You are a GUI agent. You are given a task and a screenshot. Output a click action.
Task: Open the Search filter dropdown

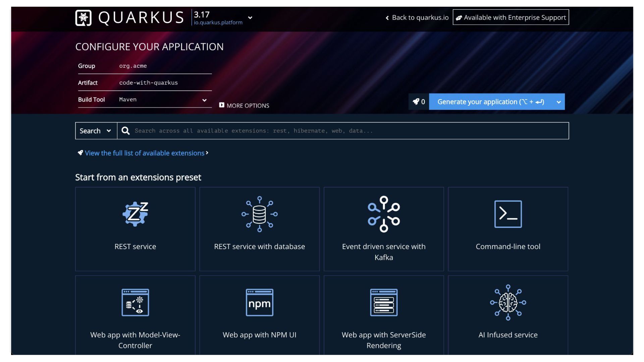click(96, 131)
